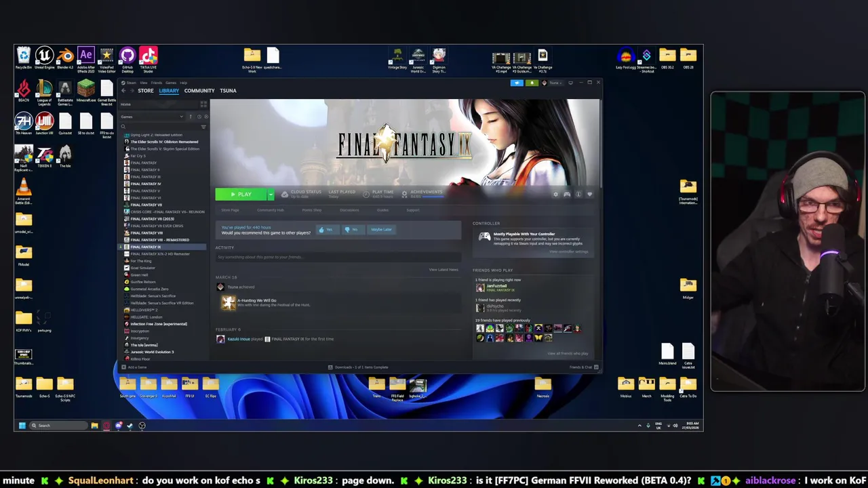
Task: Go to the COMMUNITY tab
Action: point(199,91)
